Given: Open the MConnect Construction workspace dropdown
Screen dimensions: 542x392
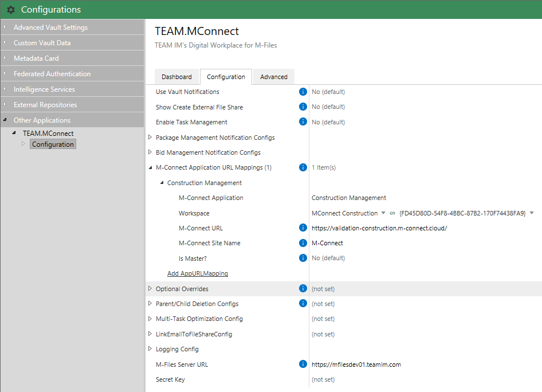Looking at the screenshot, I should (x=383, y=213).
